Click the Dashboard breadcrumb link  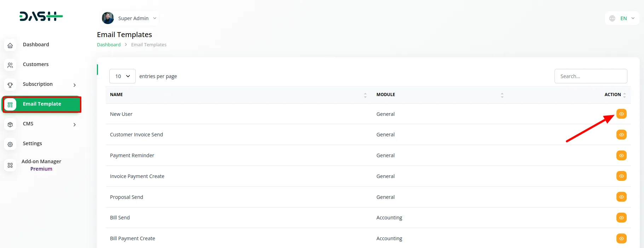(x=109, y=45)
